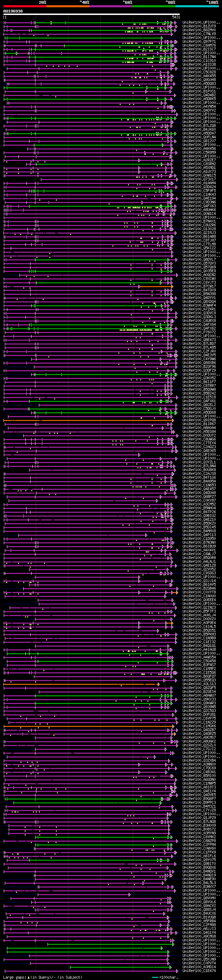Open hit UniRef100_Q4PI13
The width and height of the screenshot is (222, 980).
click(199, 535)
